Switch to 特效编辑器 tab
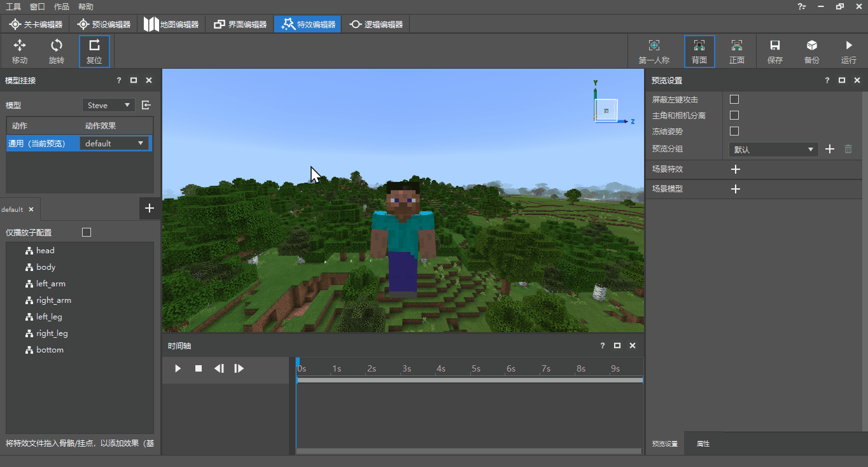Screen dimensions: 868x467 (308, 24)
